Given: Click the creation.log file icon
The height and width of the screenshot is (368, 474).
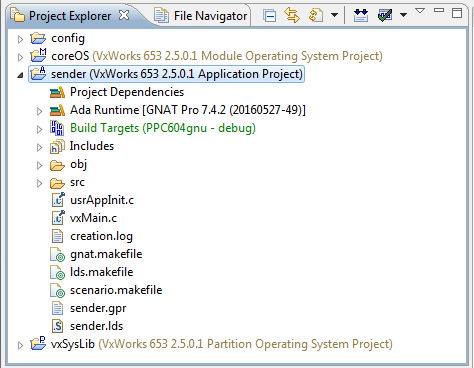Looking at the screenshot, I should coord(57,236).
